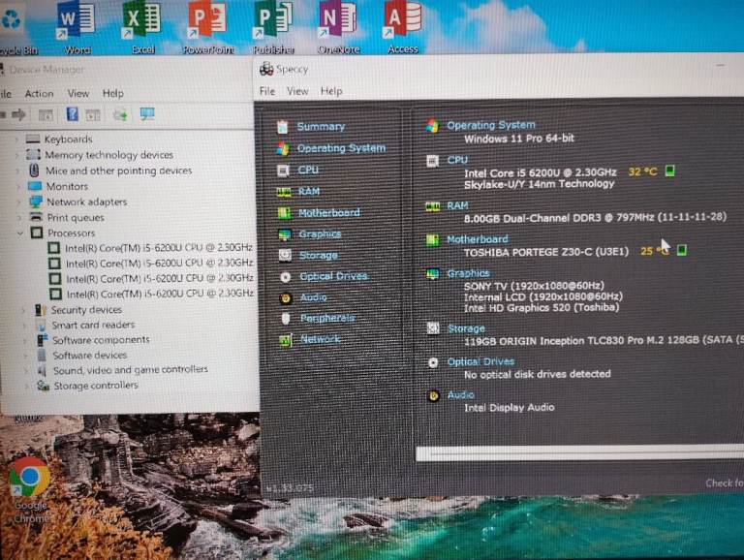Screen dimensions: 744x560
Task: Open the RAM section in Speccy sidebar
Action: pos(309,192)
